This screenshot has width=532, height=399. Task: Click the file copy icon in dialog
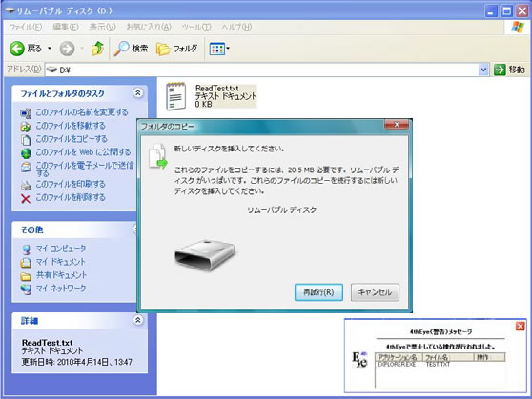pos(158,156)
